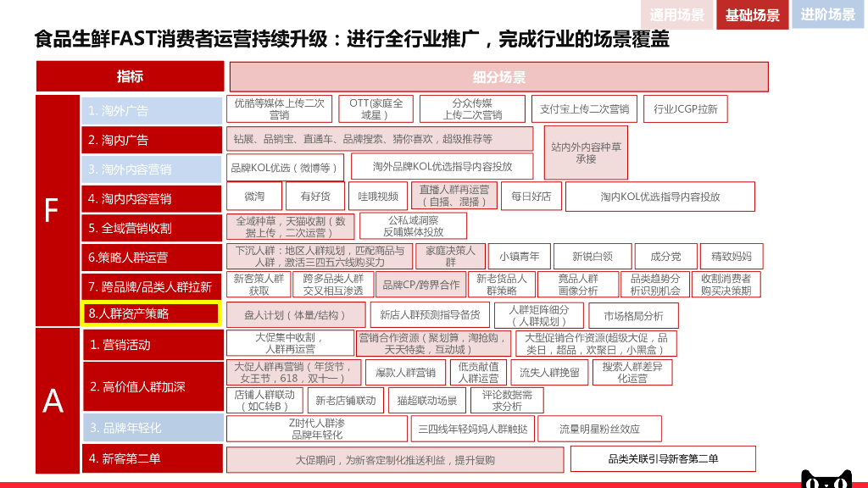Click 盘人计划(体量/结构) box
Screen dimensions: 868x488
tap(296, 315)
